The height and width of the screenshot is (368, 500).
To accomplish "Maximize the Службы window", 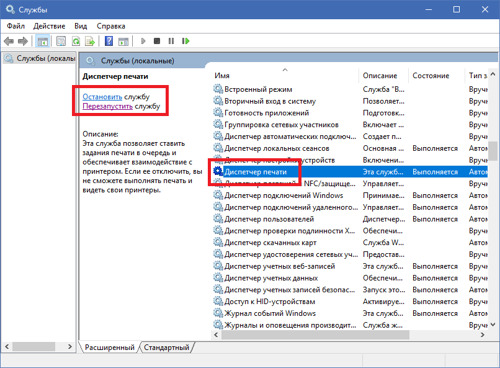I will tap(456, 9).
